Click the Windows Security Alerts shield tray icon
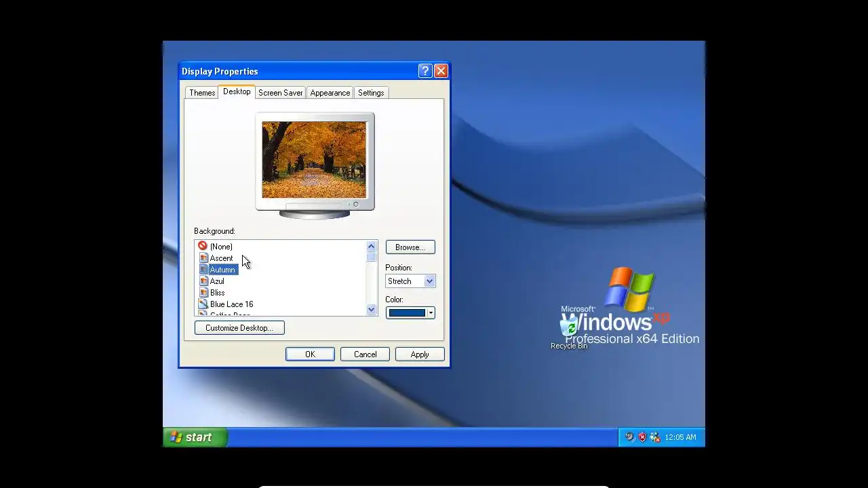 click(x=642, y=437)
